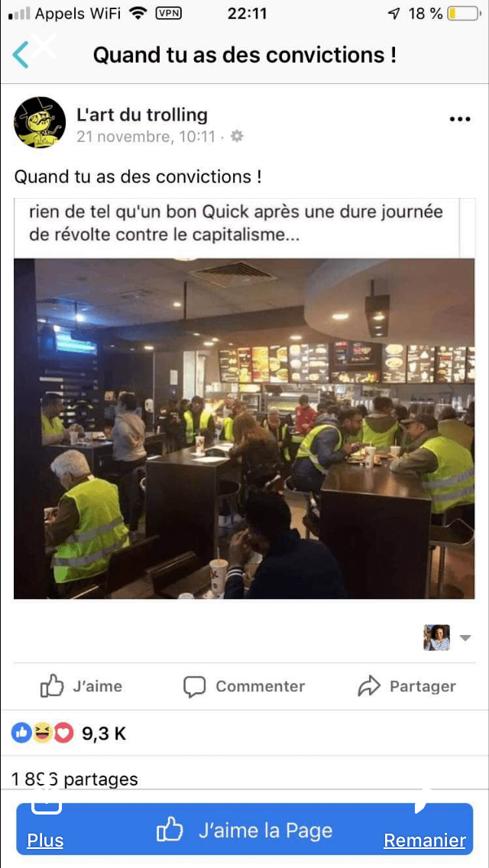The image size is (489, 868).
Task: Tap the VPN status indicator
Action: click(x=169, y=14)
